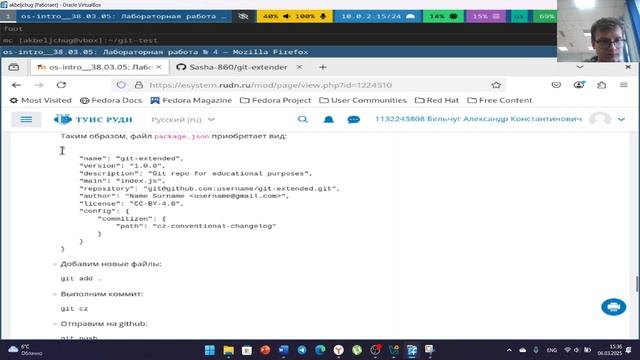640x360 pixels.
Task: Open File Explorer from the taskbar
Action: click(x=229, y=350)
